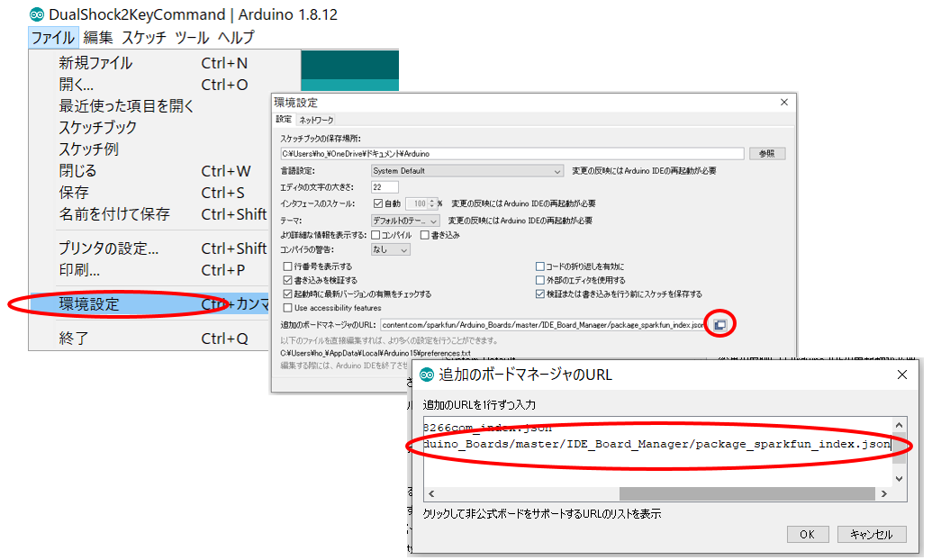Open the unofficial boards URL list link
This screenshot has height=560, width=932.
pos(541,513)
